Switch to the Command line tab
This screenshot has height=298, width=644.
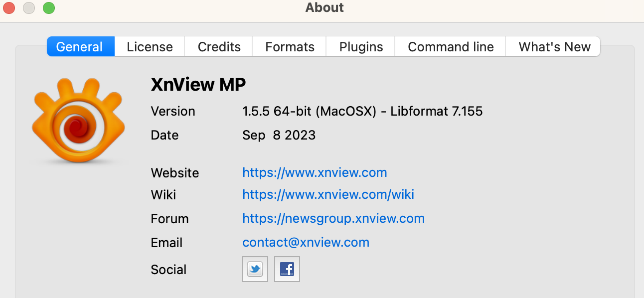point(451,47)
